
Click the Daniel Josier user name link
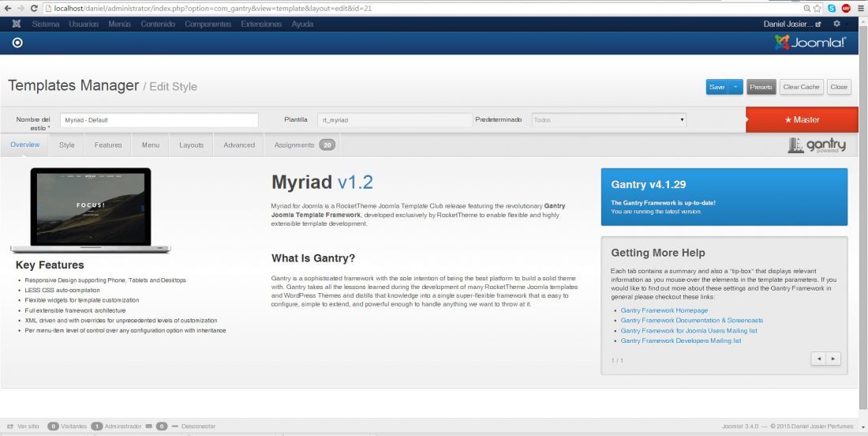(x=788, y=24)
